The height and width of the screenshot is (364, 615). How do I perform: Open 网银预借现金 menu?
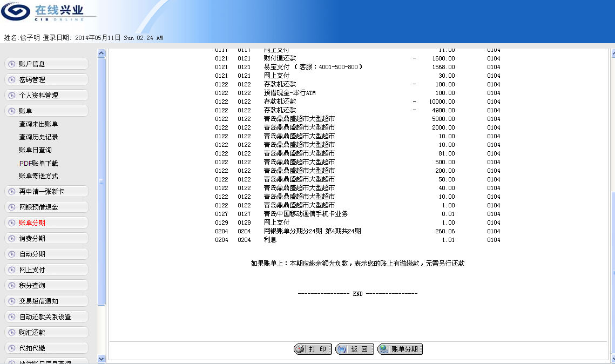(x=46, y=207)
